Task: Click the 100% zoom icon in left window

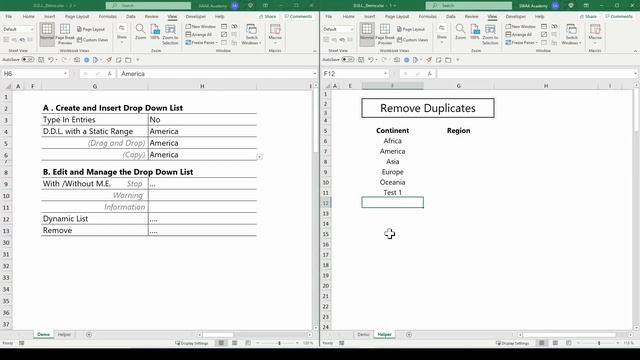Action: tap(155, 32)
